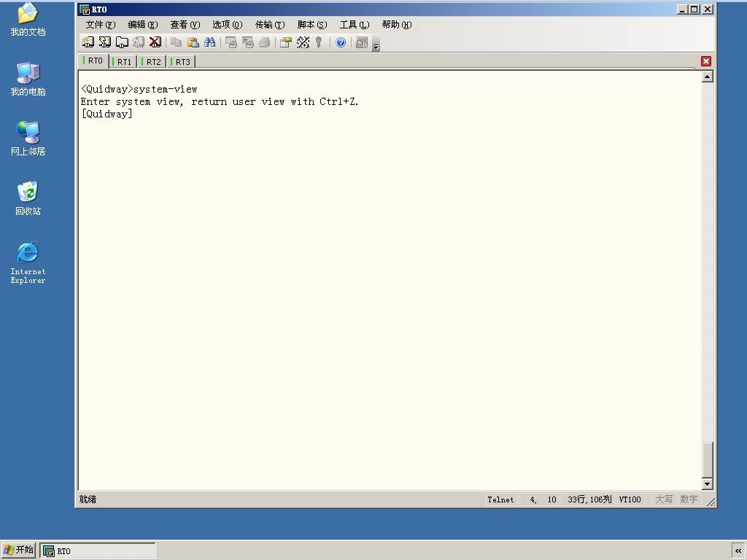Open the 脚本(S) menu
The width and height of the screenshot is (747, 560).
coord(312,25)
